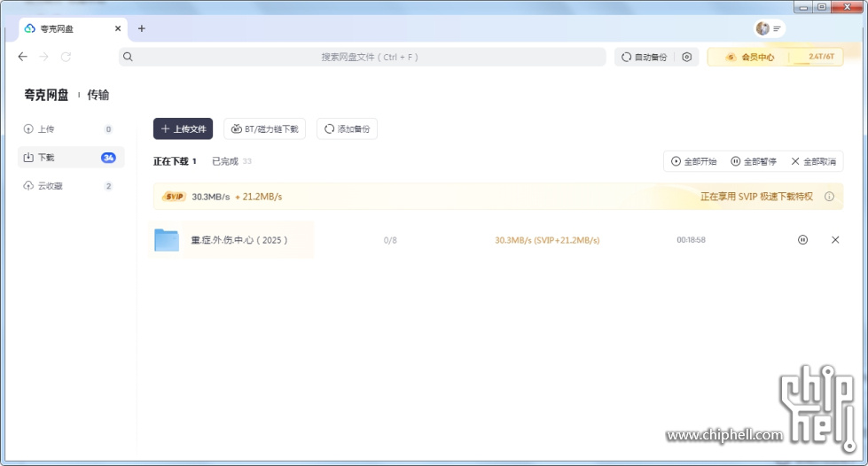This screenshot has height=466, width=868.
Task: Open the backup settings gear icon
Action: point(687,57)
